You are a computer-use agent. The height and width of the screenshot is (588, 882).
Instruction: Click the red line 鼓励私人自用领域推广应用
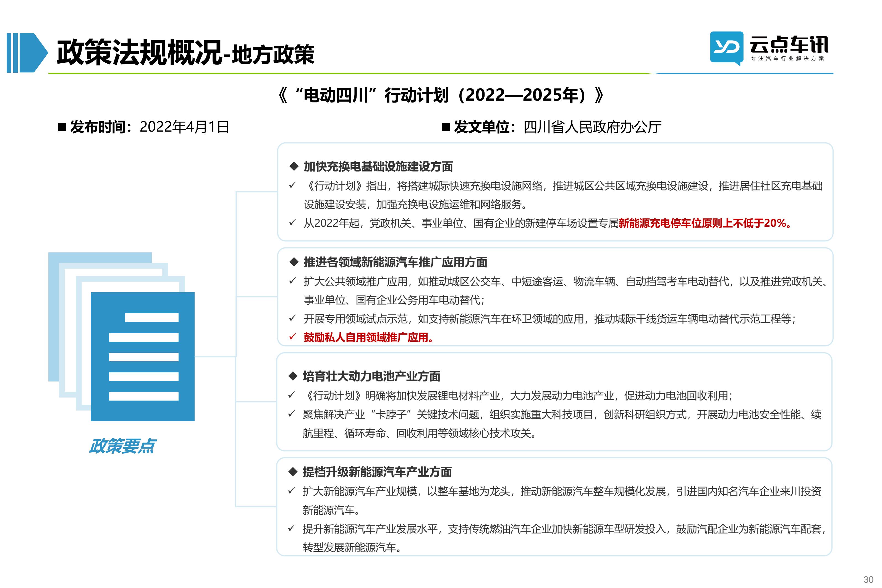tap(369, 338)
